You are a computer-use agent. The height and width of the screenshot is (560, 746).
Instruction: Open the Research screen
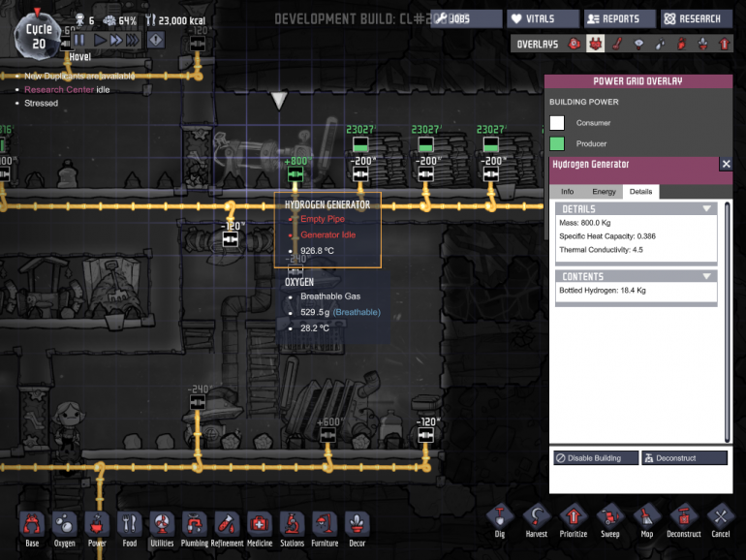(697, 18)
